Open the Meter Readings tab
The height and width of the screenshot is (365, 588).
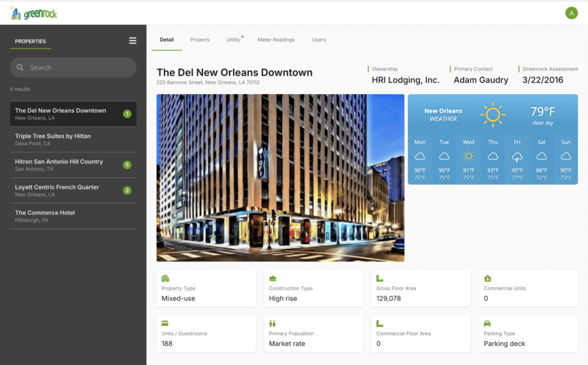click(x=276, y=40)
